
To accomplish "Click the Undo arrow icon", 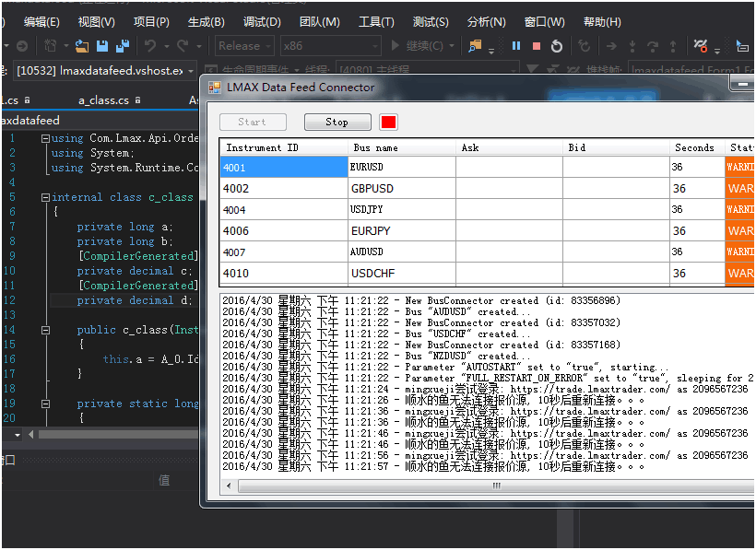I will (x=150, y=46).
